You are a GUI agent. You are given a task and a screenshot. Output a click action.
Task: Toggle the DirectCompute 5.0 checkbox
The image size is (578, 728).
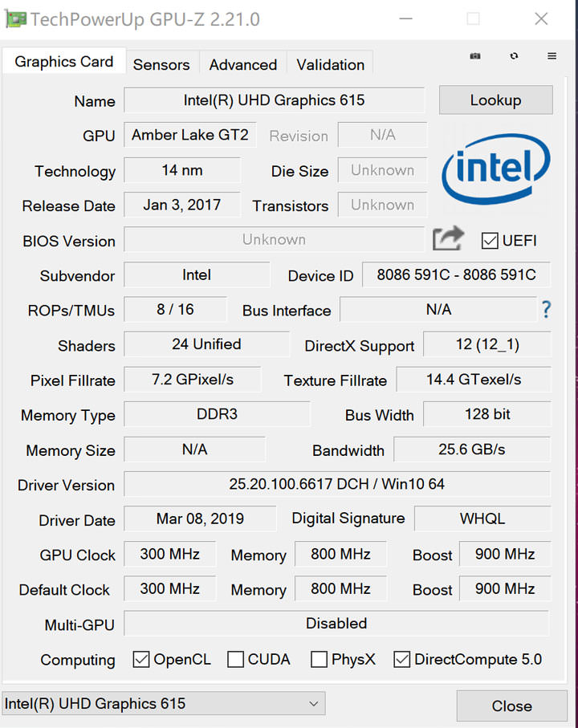402,660
